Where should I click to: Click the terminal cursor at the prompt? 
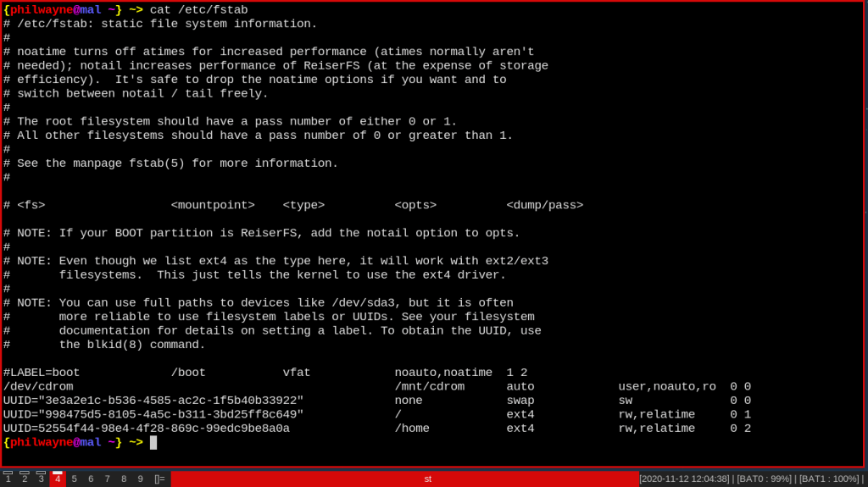[153, 442]
